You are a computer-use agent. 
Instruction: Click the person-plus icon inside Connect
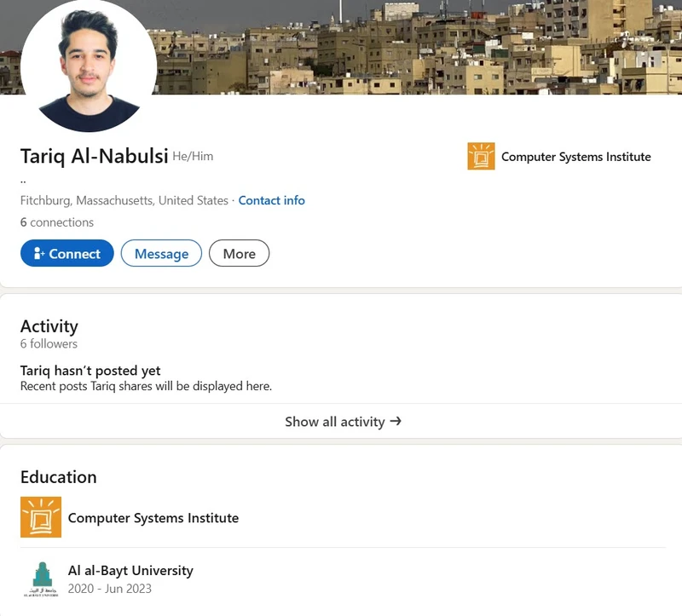pos(39,253)
